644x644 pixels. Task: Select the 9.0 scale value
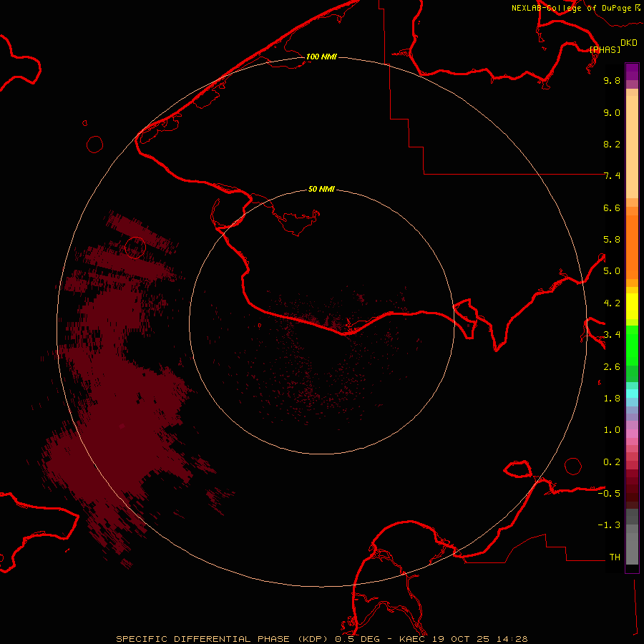612,112
